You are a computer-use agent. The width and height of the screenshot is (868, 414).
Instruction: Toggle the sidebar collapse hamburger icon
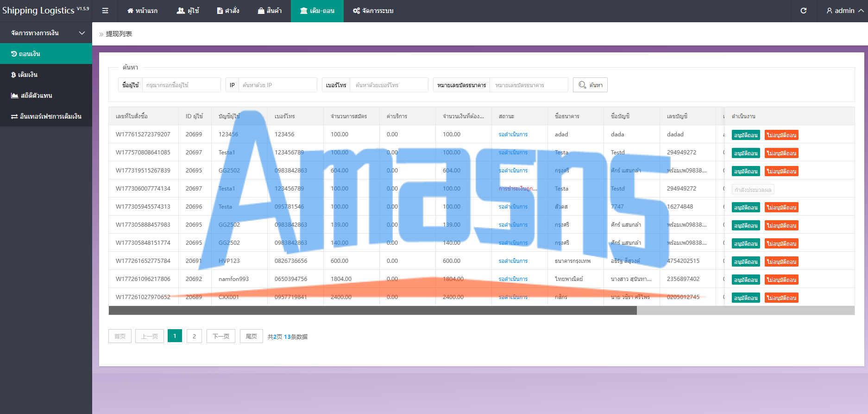(x=105, y=11)
